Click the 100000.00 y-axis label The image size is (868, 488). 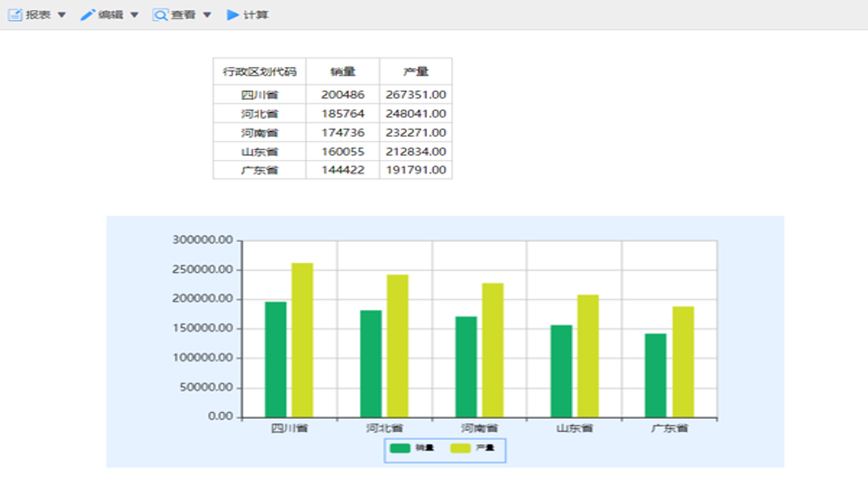[x=203, y=358]
